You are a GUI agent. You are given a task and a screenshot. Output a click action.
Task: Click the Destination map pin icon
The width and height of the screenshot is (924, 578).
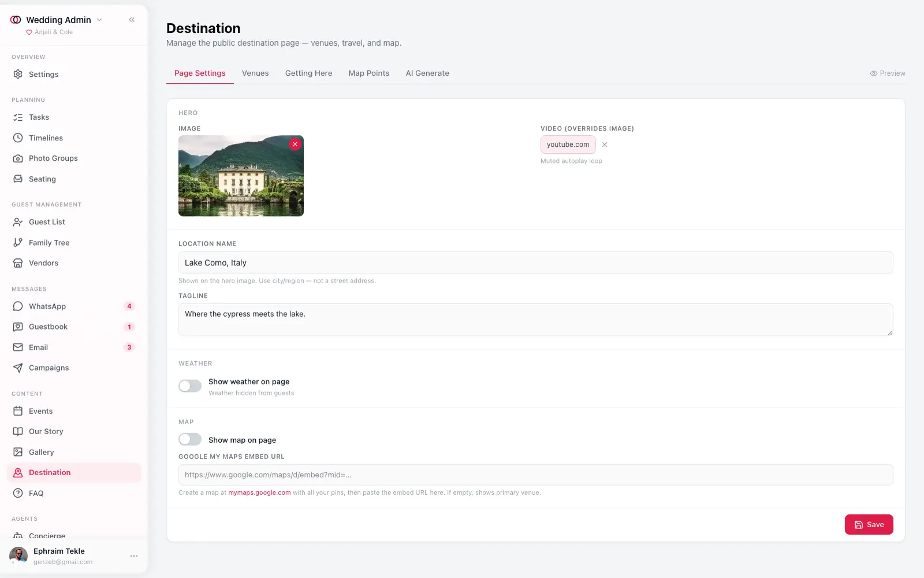coord(18,472)
